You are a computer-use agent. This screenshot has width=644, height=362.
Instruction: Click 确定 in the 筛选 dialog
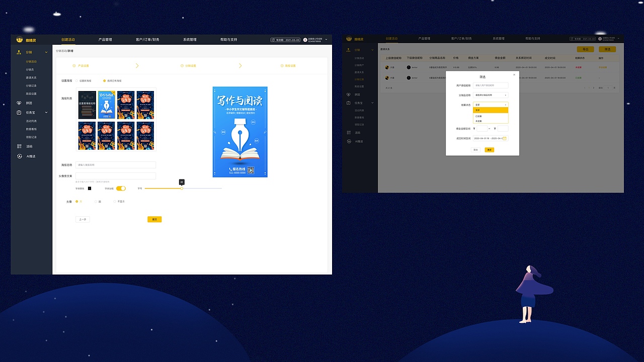pyautogui.click(x=489, y=150)
